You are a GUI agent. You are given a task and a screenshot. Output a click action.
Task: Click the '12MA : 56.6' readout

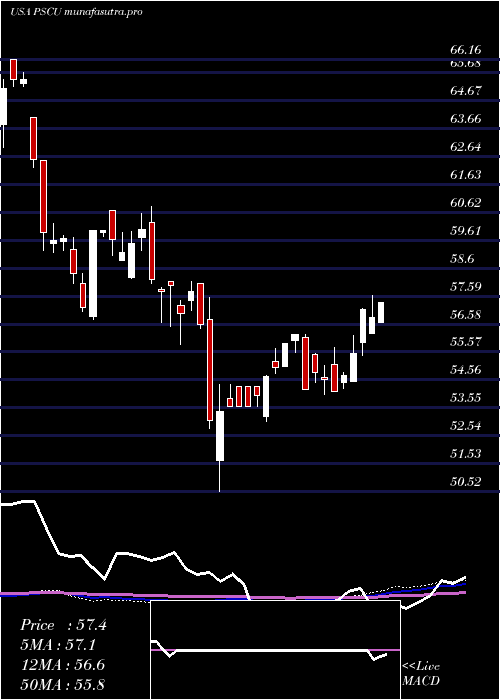(62, 665)
